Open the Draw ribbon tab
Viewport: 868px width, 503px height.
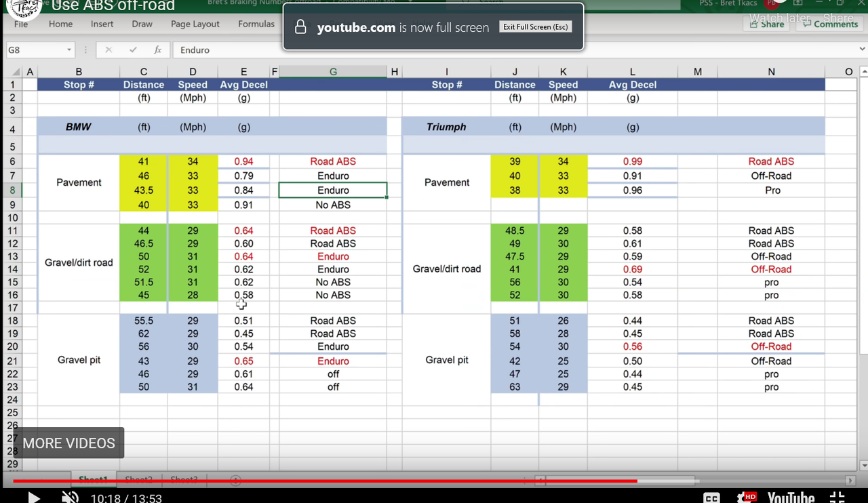pos(142,24)
